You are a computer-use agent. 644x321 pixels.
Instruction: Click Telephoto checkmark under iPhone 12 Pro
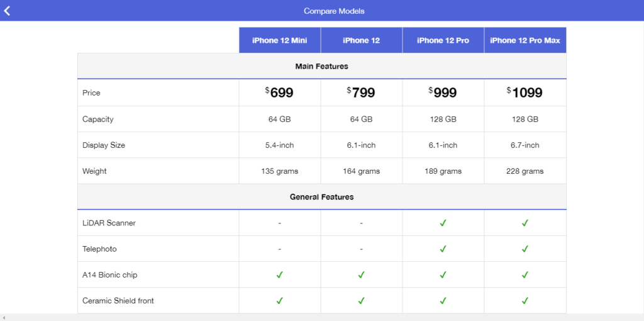443,249
